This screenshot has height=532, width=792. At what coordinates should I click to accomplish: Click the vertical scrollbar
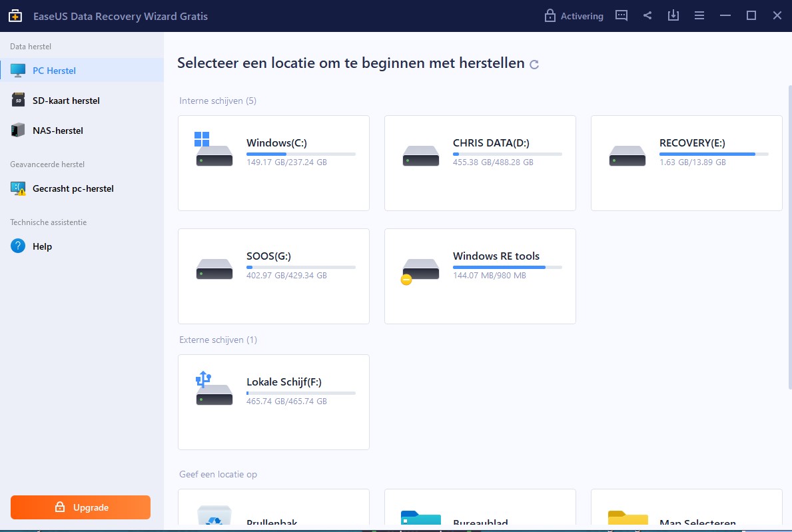[x=789, y=237]
